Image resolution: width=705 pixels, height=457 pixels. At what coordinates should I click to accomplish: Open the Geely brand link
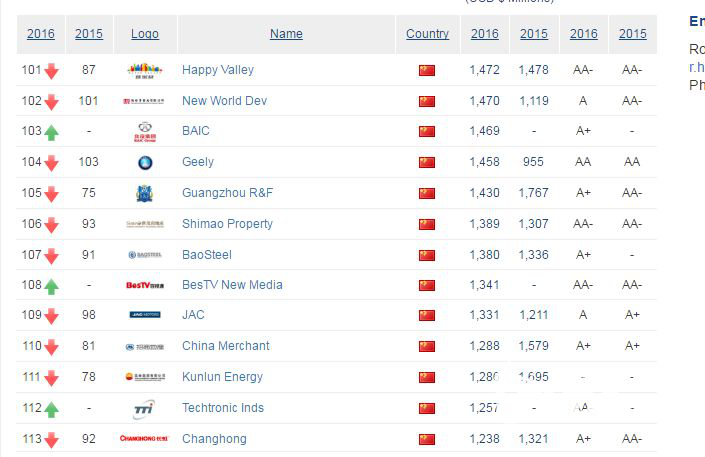pos(198,162)
